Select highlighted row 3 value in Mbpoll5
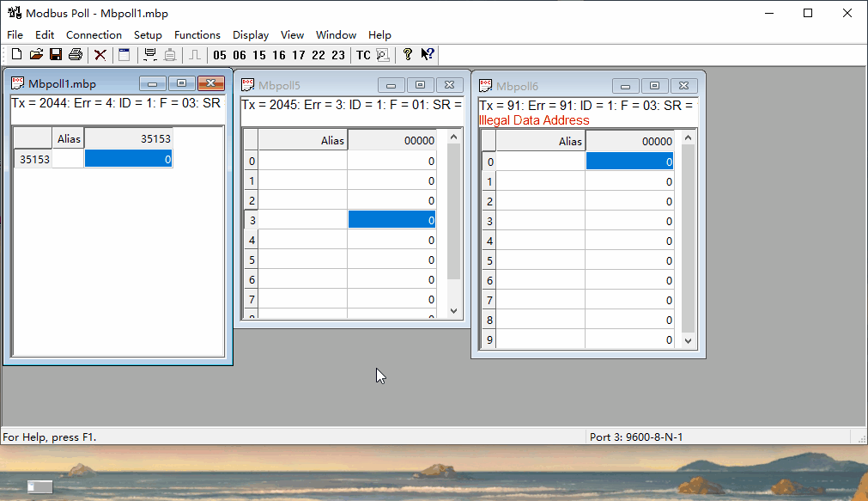The image size is (868, 501). pos(392,220)
